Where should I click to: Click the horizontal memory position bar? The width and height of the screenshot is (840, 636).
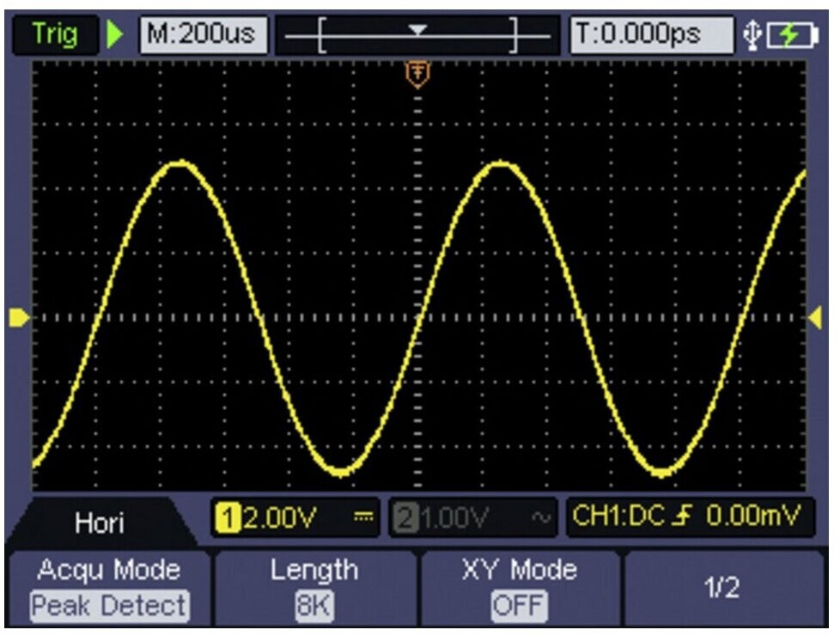417,36
